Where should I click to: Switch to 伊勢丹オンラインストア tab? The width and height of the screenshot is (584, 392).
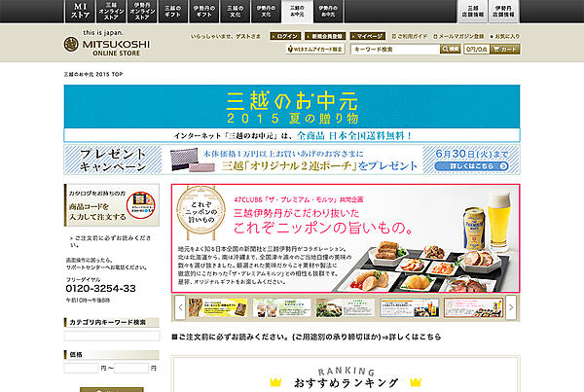142,11
